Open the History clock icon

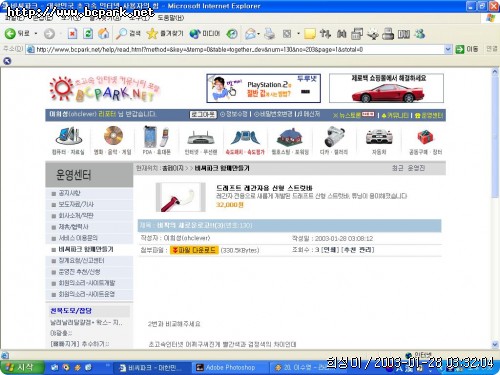[232, 34]
